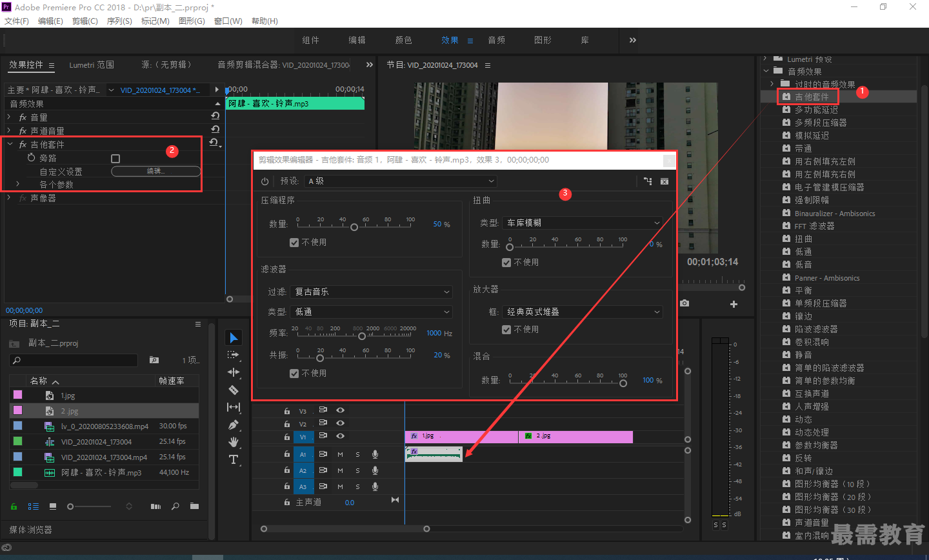Image resolution: width=929 pixels, height=560 pixels.
Task: Click the 压缩程序 数量 slider handle
Action: pos(354,227)
